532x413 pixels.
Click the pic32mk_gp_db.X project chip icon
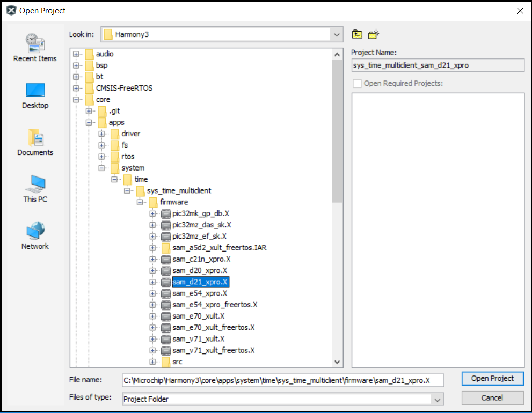coord(166,213)
